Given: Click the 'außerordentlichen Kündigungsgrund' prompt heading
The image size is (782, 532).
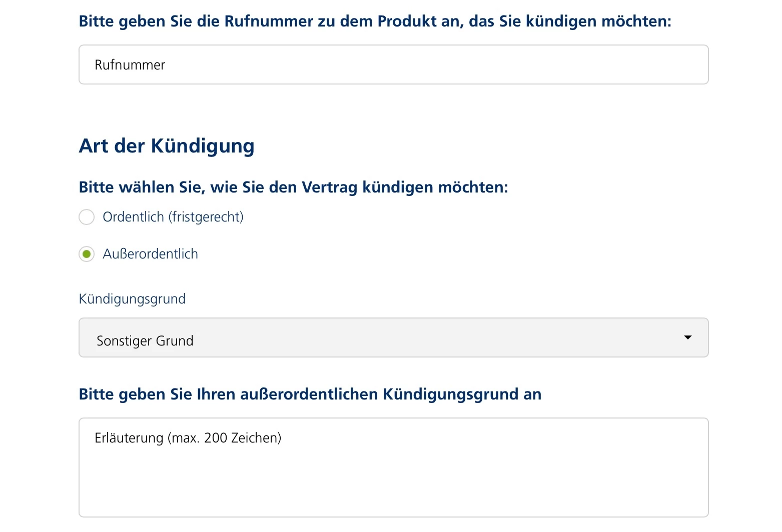Looking at the screenshot, I should (310, 394).
